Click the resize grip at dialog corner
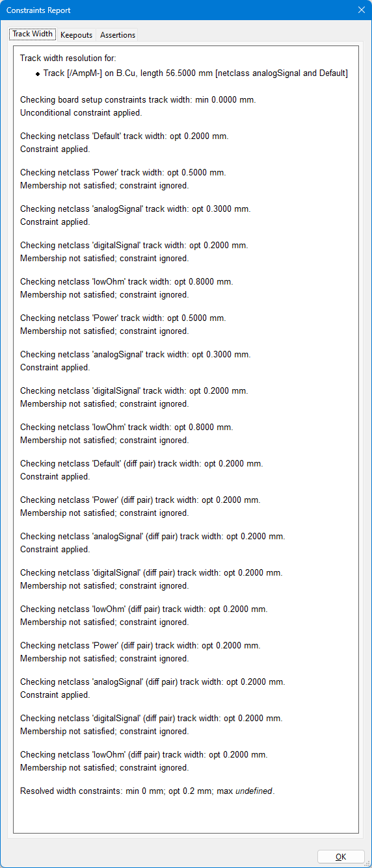Image resolution: width=372 pixels, height=868 pixels. click(367, 863)
